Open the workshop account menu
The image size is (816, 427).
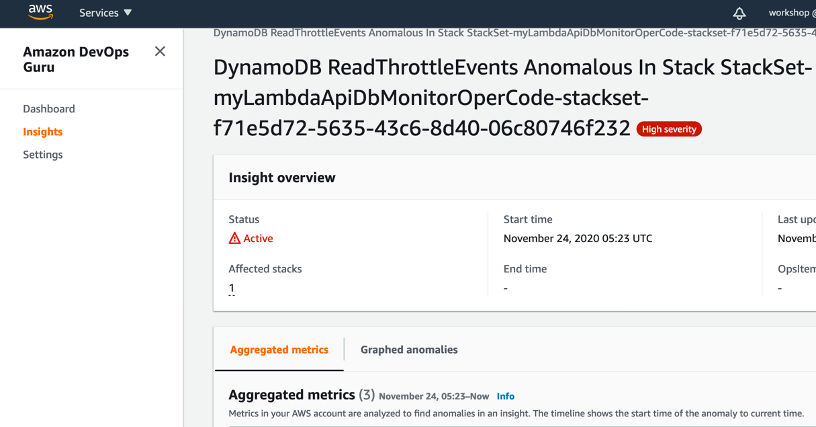tap(792, 13)
